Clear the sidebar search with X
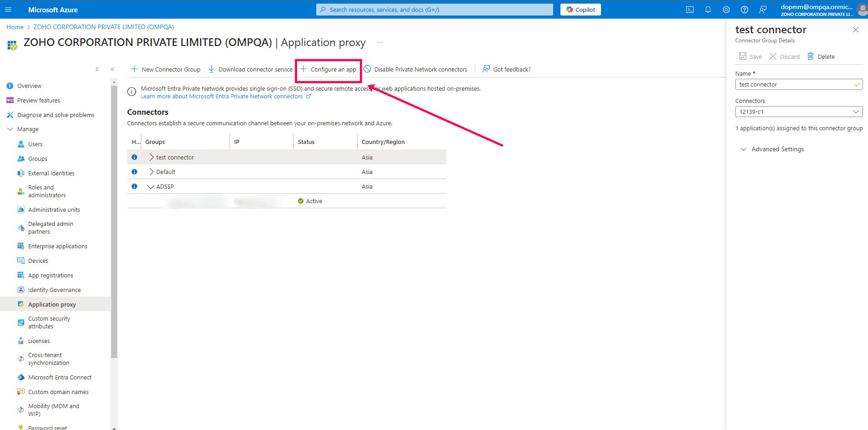Viewport: 868px width, 430px height. point(97,69)
